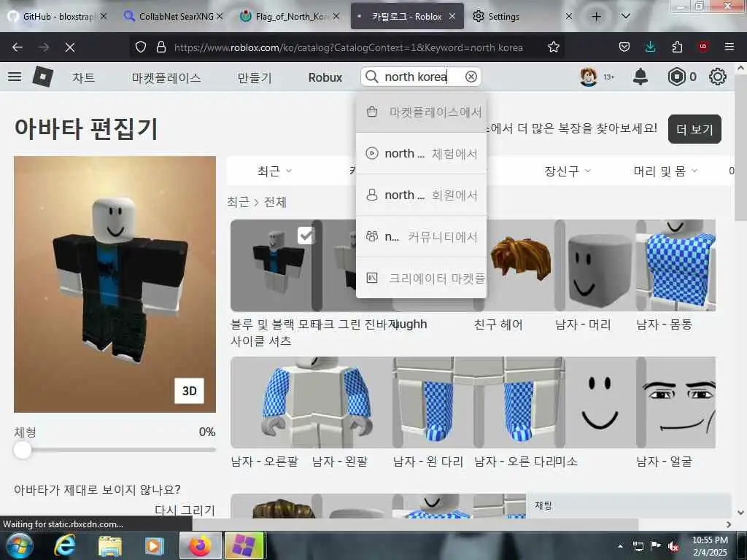
Task: Expand the 장신구 category dropdown
Action: pos(568,171)
